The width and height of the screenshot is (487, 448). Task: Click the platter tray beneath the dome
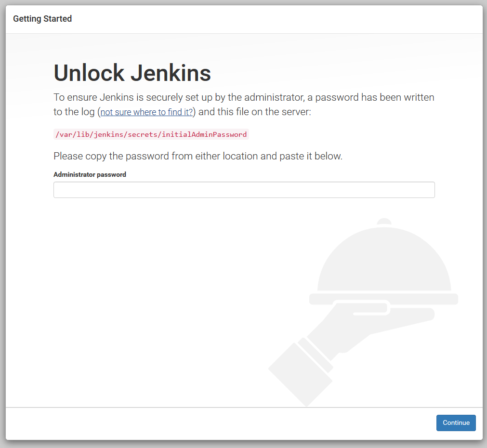pyautogui.click(x=383, y=300)
